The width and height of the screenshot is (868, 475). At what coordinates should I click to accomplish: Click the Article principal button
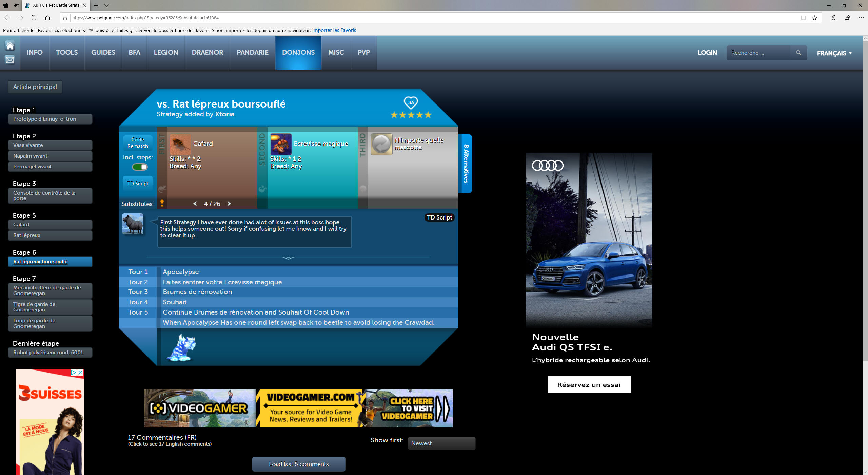(x=35, y=87)
